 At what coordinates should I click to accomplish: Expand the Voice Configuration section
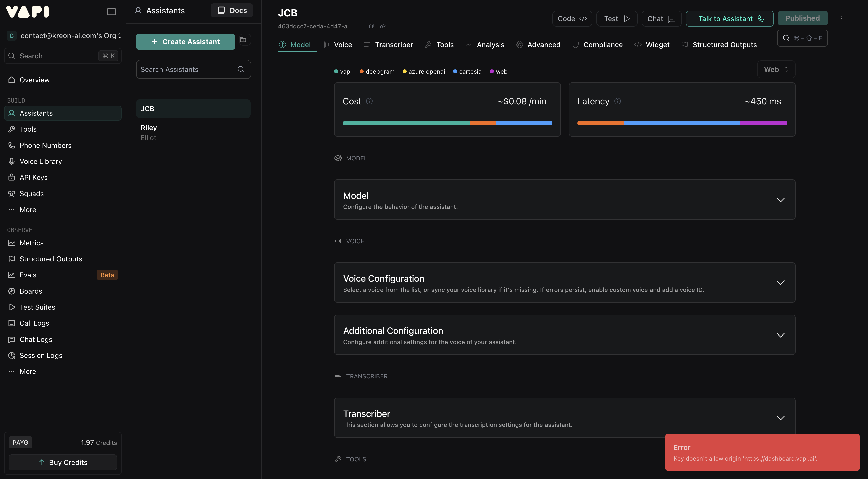(x=780, y=282)
